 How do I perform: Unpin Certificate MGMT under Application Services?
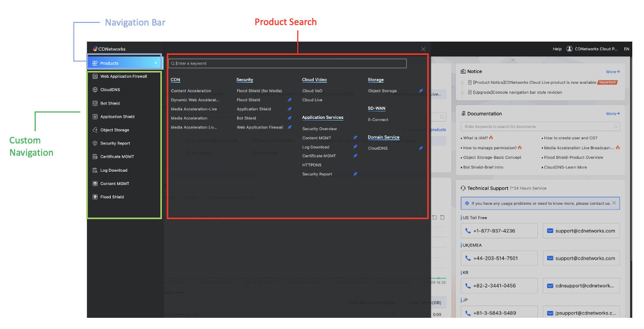tap(355, 156)
